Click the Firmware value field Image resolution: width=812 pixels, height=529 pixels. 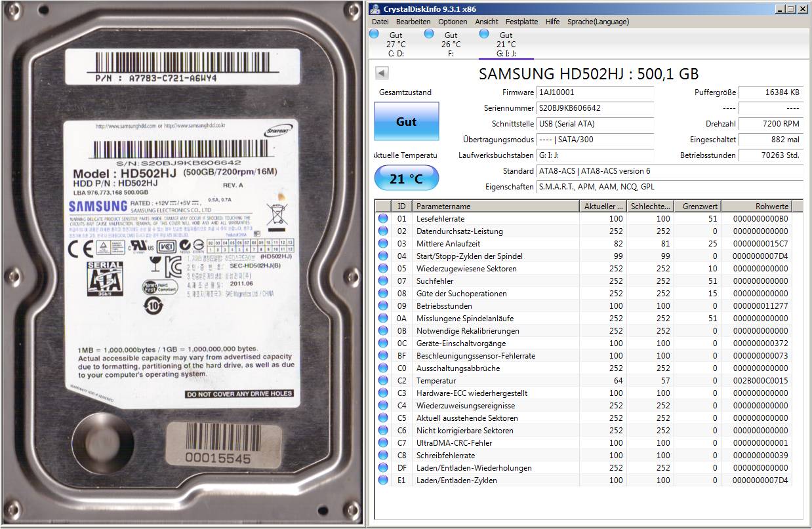tap(595, 92)
